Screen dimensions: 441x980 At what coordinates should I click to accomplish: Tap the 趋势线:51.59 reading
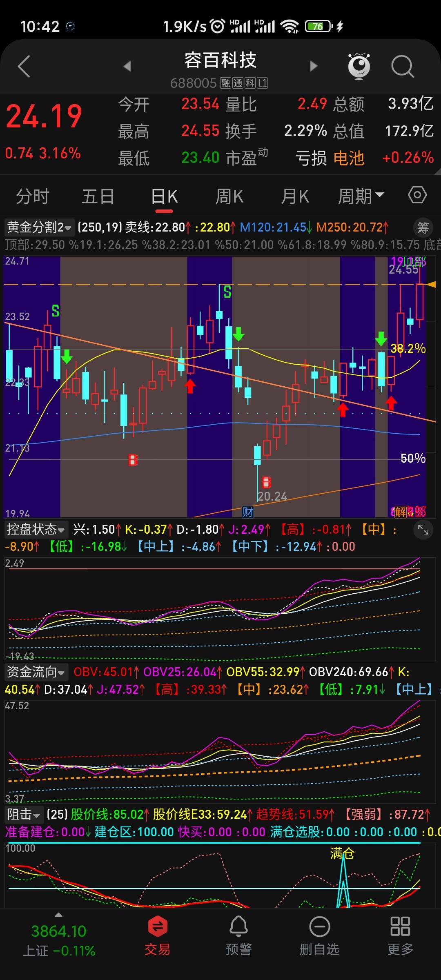[x=295, y=815]
